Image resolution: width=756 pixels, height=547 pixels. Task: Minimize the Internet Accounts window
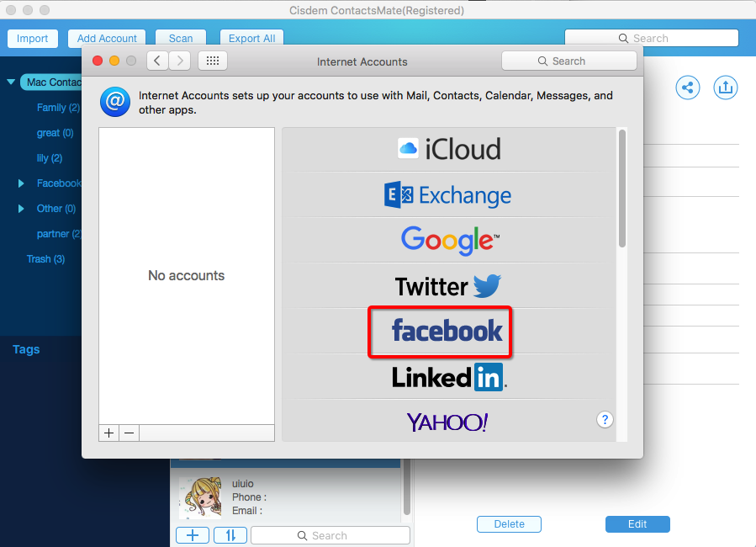pos(114,61)
